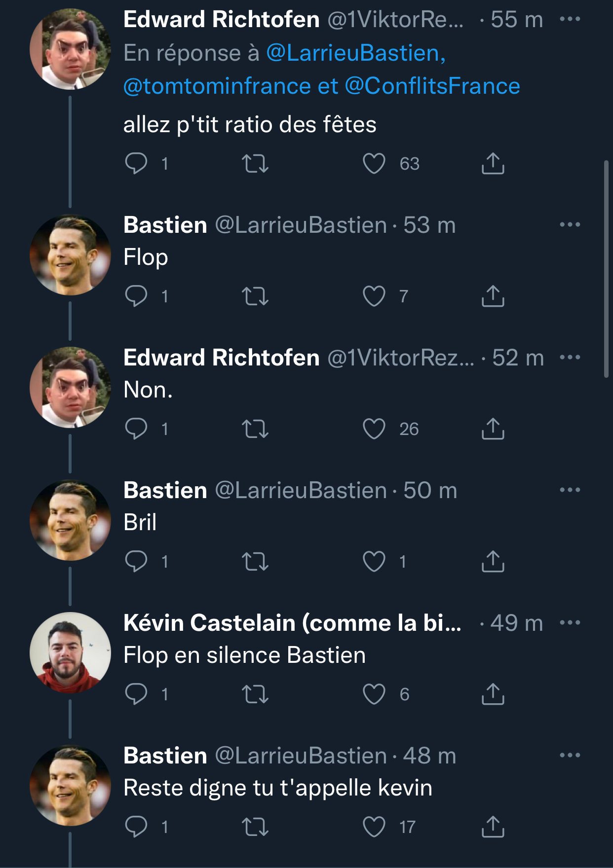The image size is (613, 868).
Task: Retweet Bastien's "Bril" tweet
Action: pos(255,562)
